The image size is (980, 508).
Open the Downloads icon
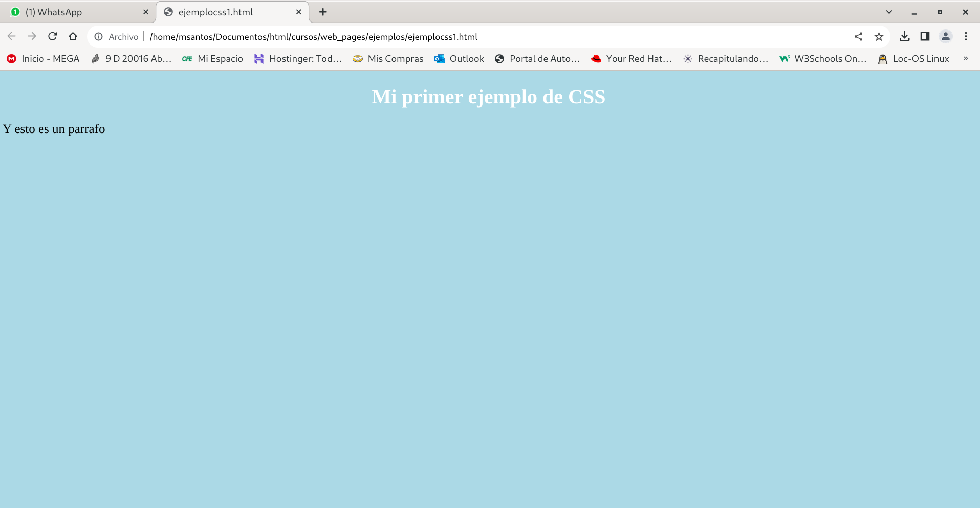[904, 36]
